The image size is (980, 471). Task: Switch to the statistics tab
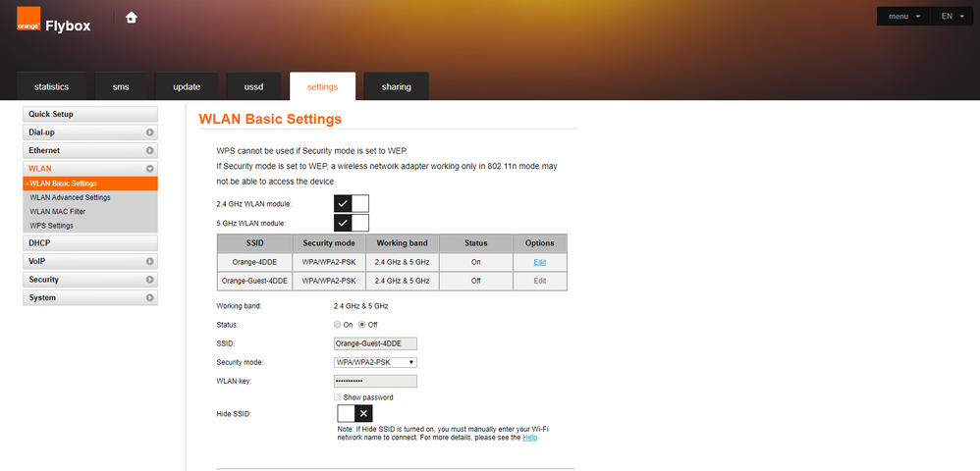click(x=51, y=86)
